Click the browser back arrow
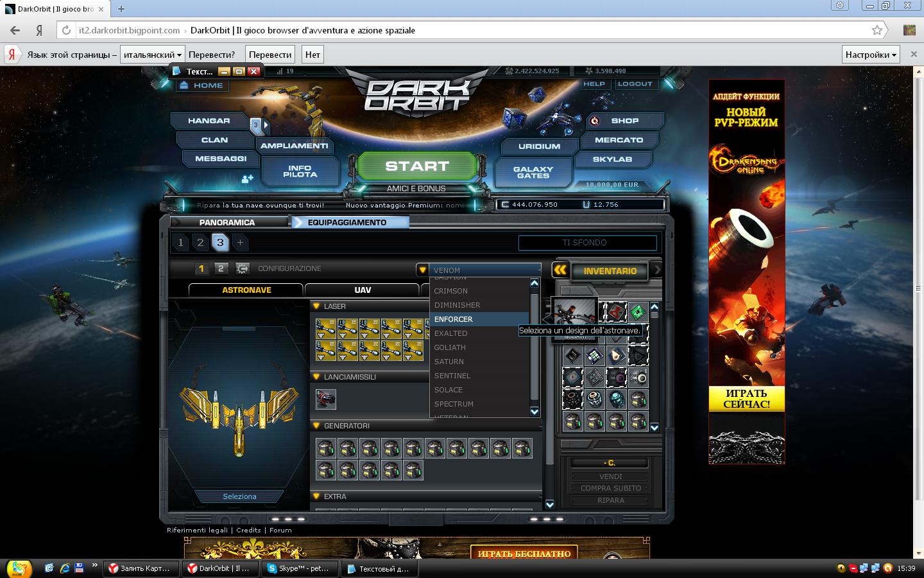This screenshot has width=924, height=578. pos(15,30)
